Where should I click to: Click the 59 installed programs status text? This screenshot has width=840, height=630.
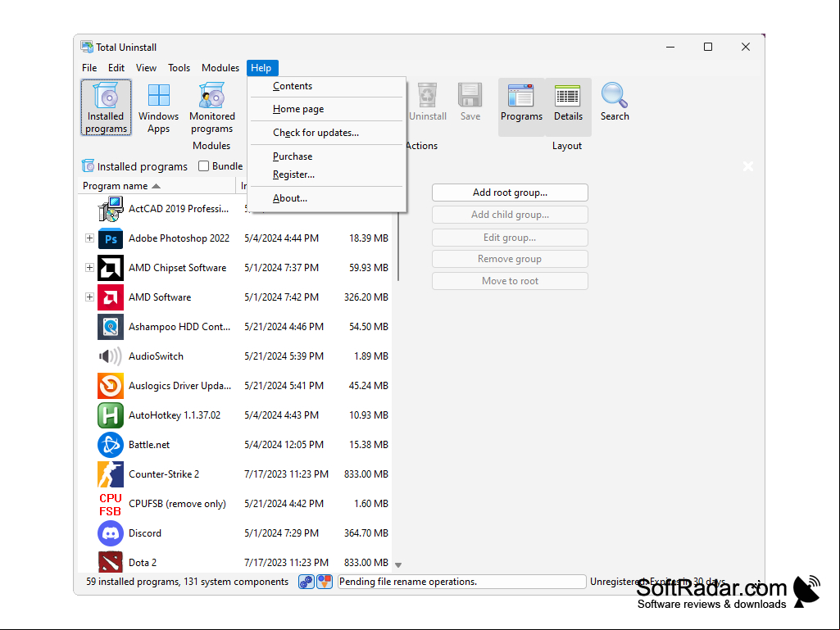click(x=187, y=582)
